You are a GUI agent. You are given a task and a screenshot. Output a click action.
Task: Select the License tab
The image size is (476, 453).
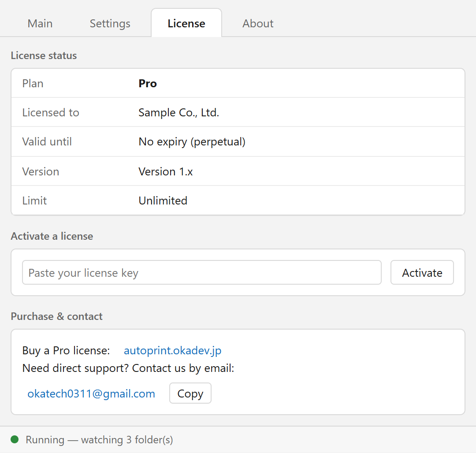pyautogui.click(x=186, y=23)
